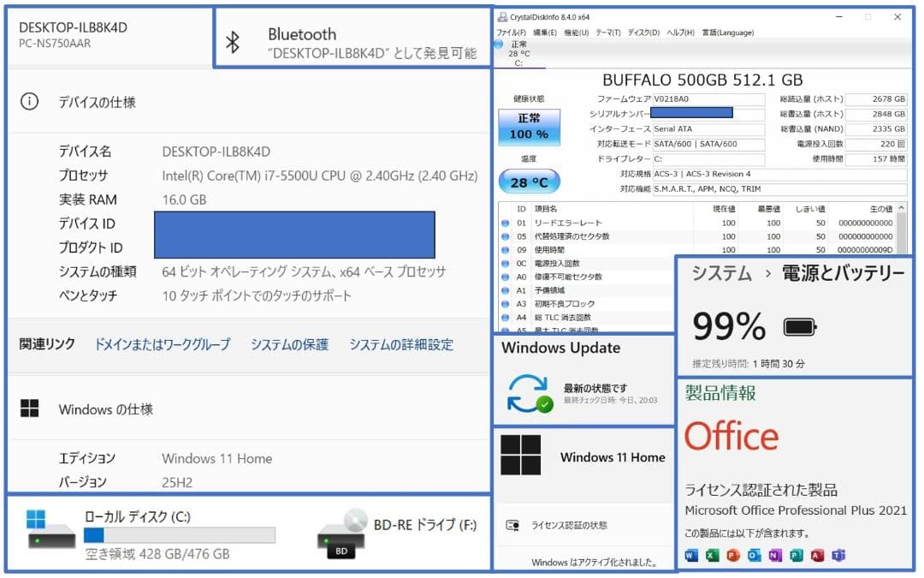924x578 pixels.
Task: Open the 機能(U) menu in CrystalDiskInfo
Action: tap(577, 33)
